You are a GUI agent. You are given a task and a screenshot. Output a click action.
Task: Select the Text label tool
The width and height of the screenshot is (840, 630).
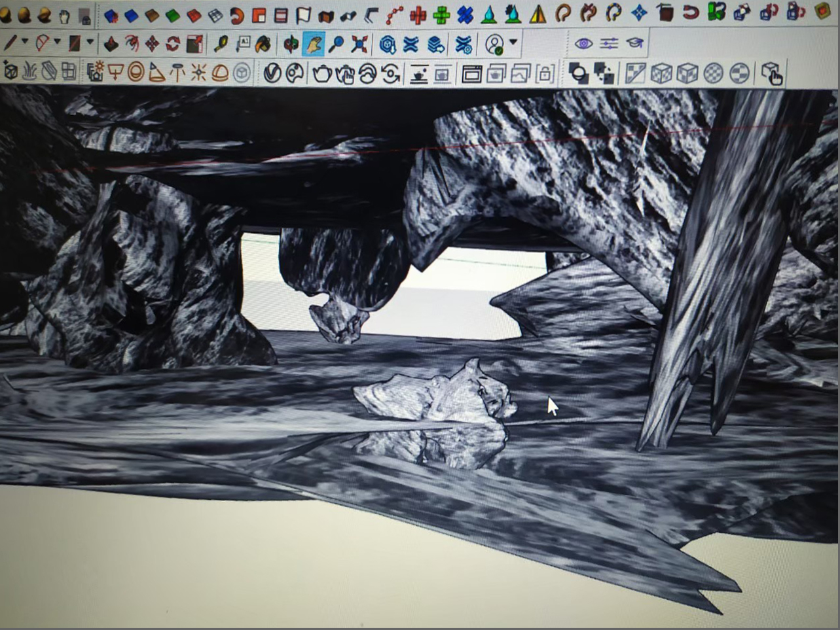(243, 44)
